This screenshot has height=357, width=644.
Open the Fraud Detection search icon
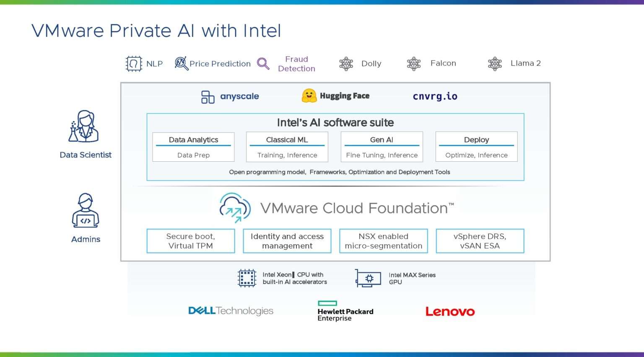click(x=263, y=64)
